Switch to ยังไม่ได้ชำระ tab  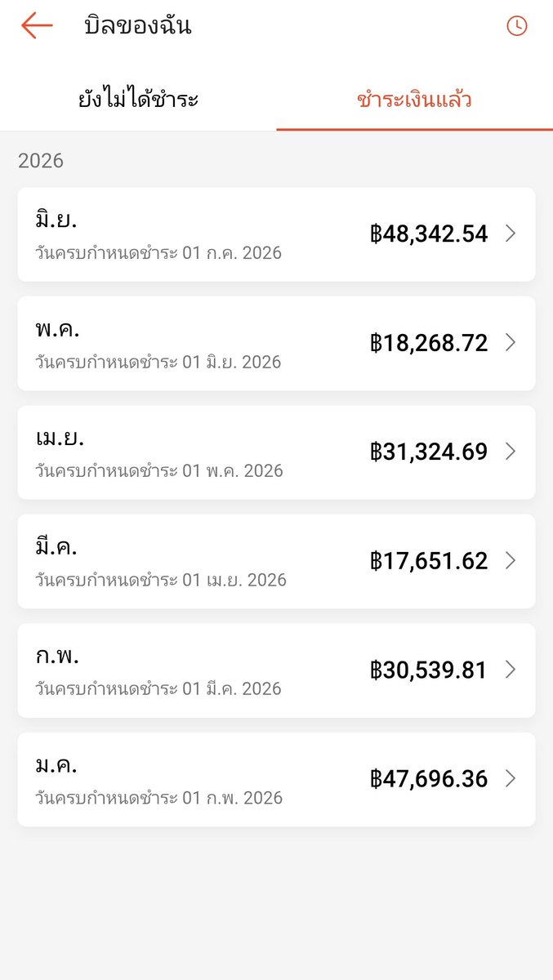click(139, 100)
